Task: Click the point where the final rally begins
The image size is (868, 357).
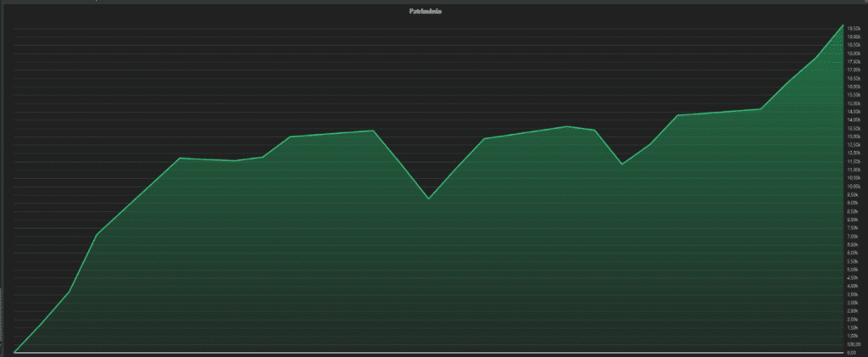Action: (760, 109)
